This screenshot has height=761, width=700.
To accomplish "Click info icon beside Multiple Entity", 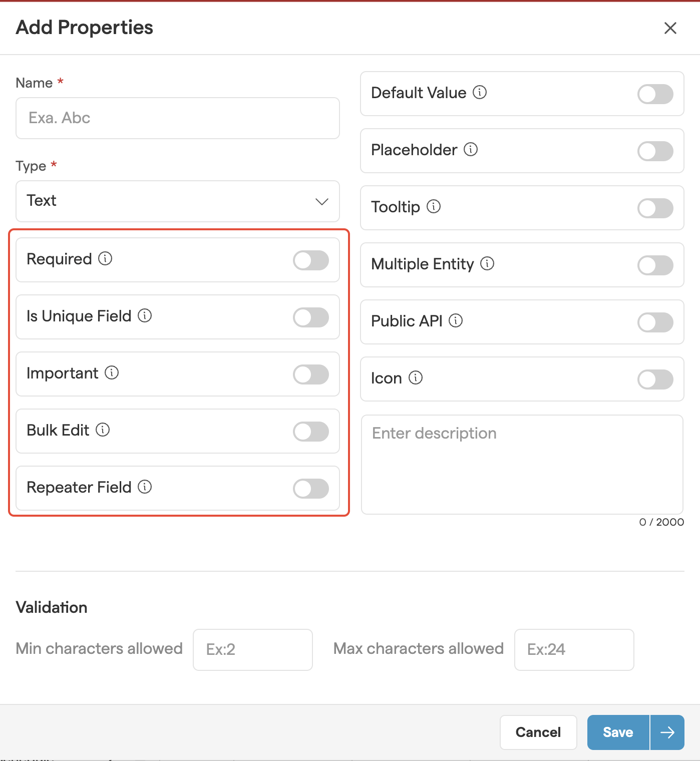I will pos(487,264).
